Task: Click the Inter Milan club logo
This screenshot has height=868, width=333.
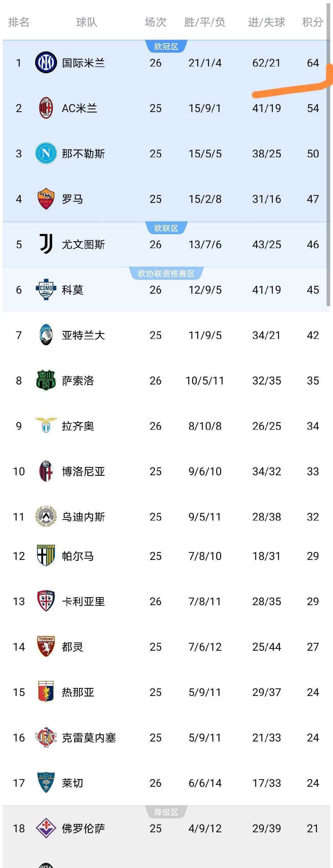Action: pyautogui.click(x=46, y=63)
